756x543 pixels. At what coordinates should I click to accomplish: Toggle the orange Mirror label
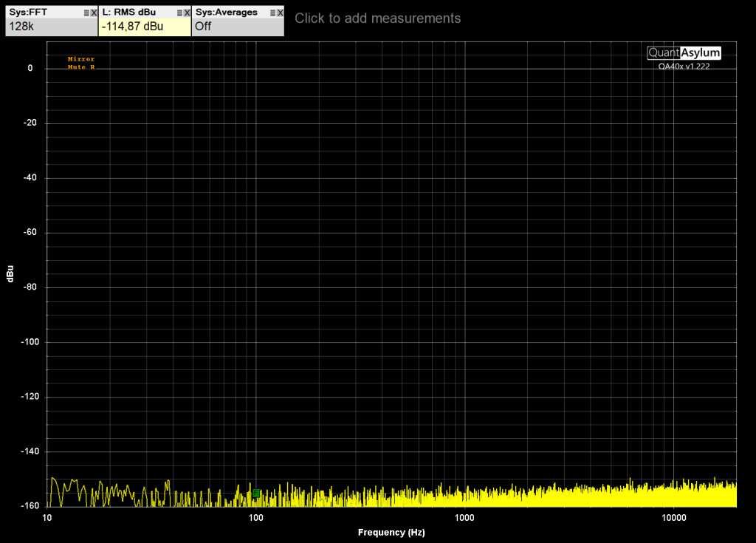click(x=81, y=59)
